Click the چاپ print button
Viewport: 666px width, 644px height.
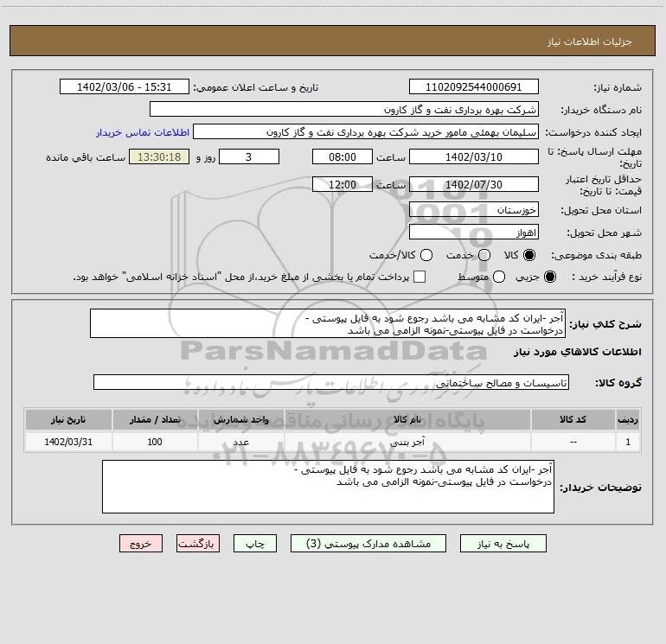(x=255, y=544)
